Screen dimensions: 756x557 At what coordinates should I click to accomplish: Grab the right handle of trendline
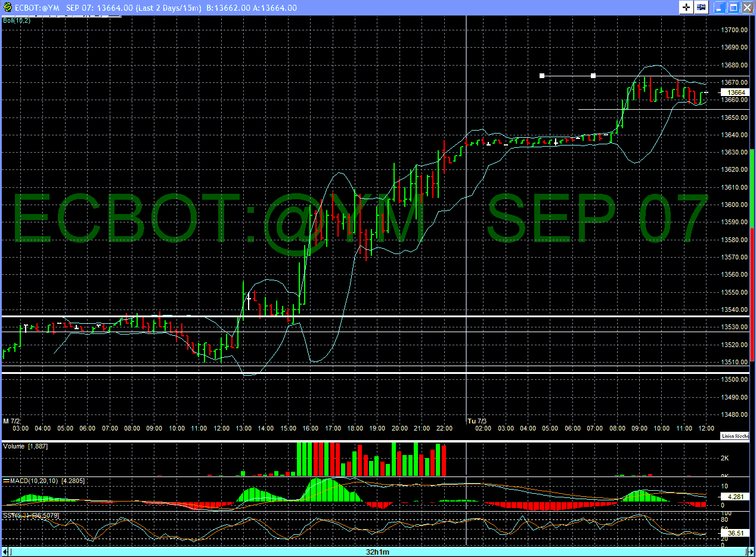[x=593, y=76]
